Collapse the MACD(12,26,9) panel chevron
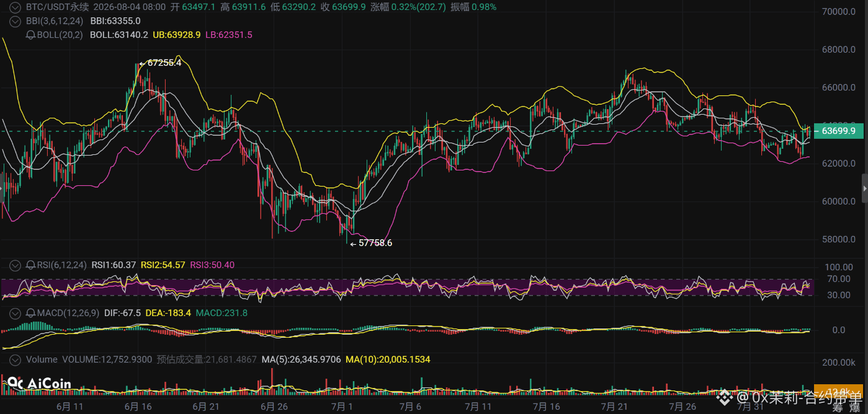868x414 pixels. [x=16, y=313]
